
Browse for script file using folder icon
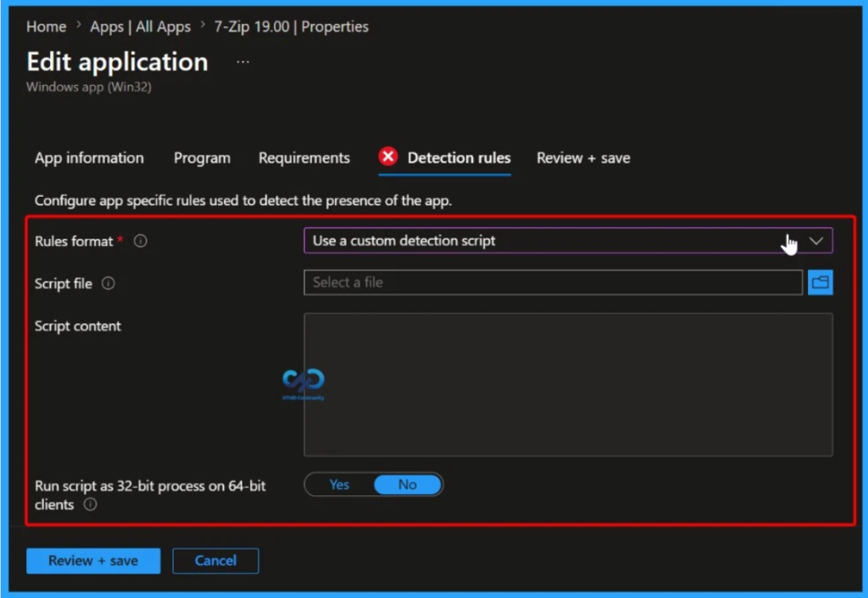point(820,282)
